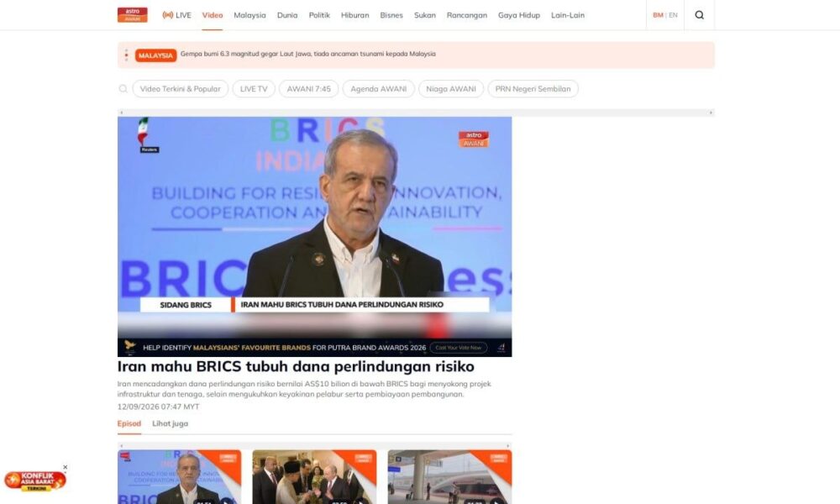
Task: Open the Politik menu
Action: tap(319, 15)
